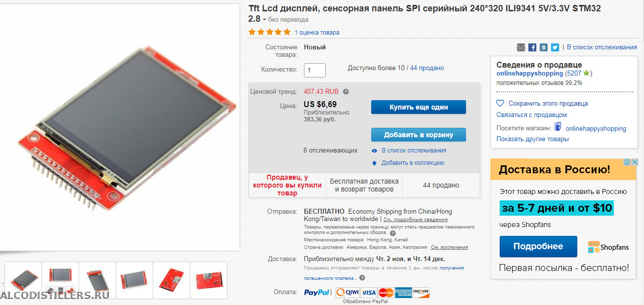Add the item with Добавить в корзину
644x305 pixels.
[418, 135]
